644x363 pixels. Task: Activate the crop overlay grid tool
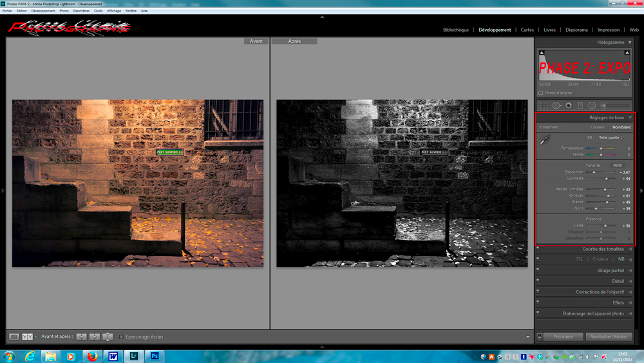click(x=544, y=106)
